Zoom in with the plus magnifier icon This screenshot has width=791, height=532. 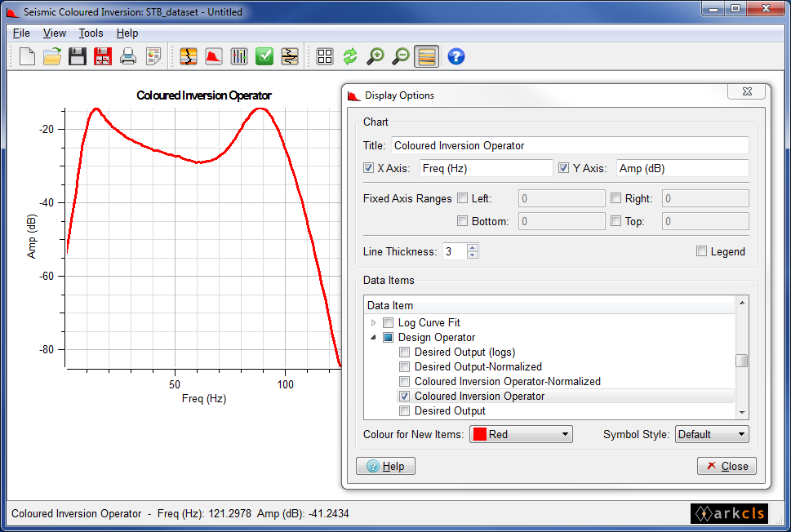[376, 56]
